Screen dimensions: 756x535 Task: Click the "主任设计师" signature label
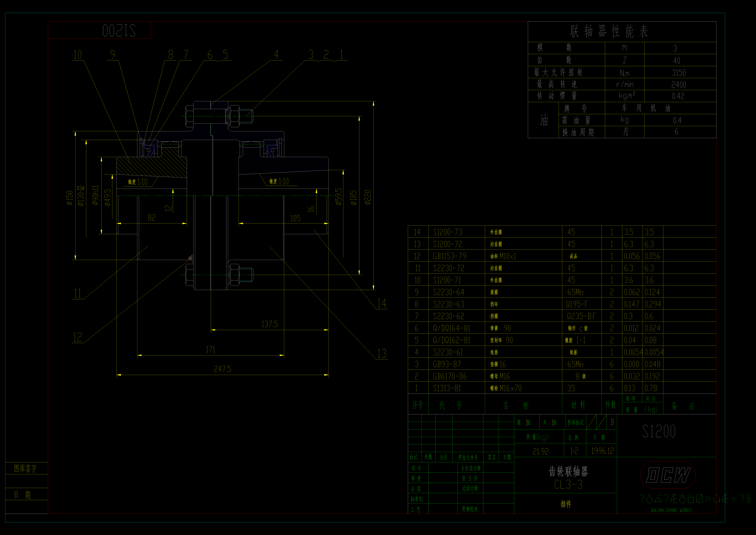point(471,468)
